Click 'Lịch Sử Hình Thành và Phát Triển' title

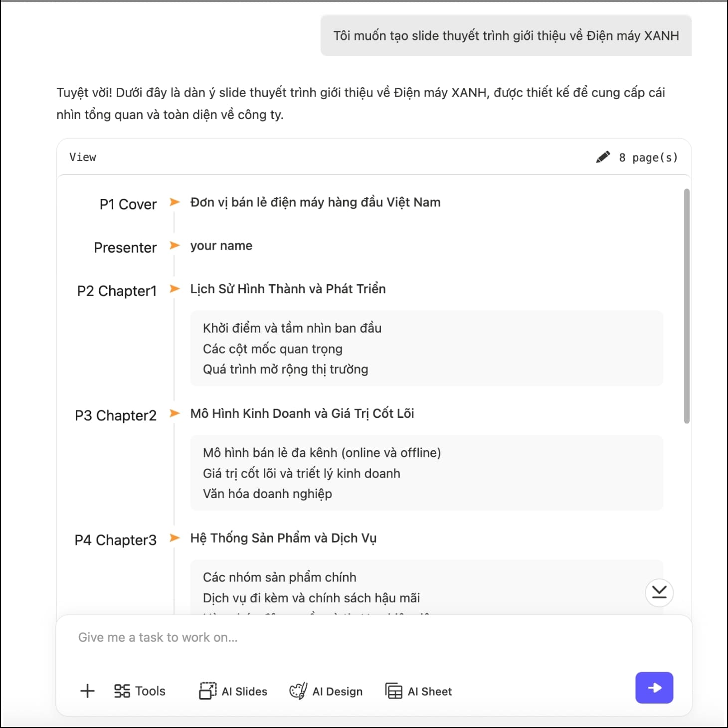(x=288, y=289)
